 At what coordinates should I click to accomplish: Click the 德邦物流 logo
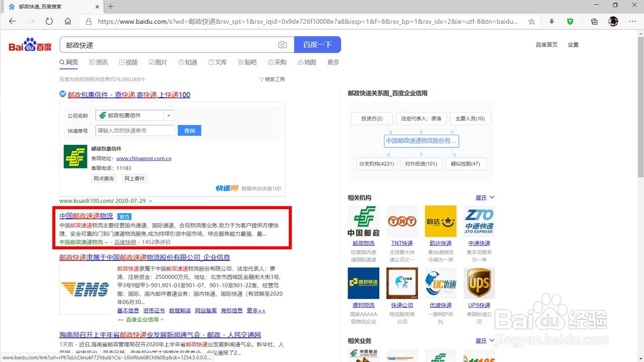[x=363, y=283]
